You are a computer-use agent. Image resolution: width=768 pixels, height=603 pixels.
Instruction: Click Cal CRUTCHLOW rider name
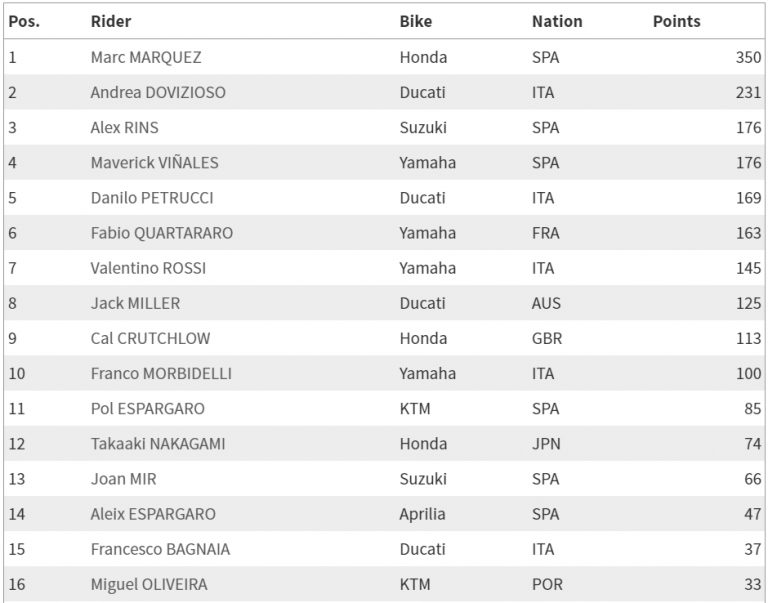point(150,338)
